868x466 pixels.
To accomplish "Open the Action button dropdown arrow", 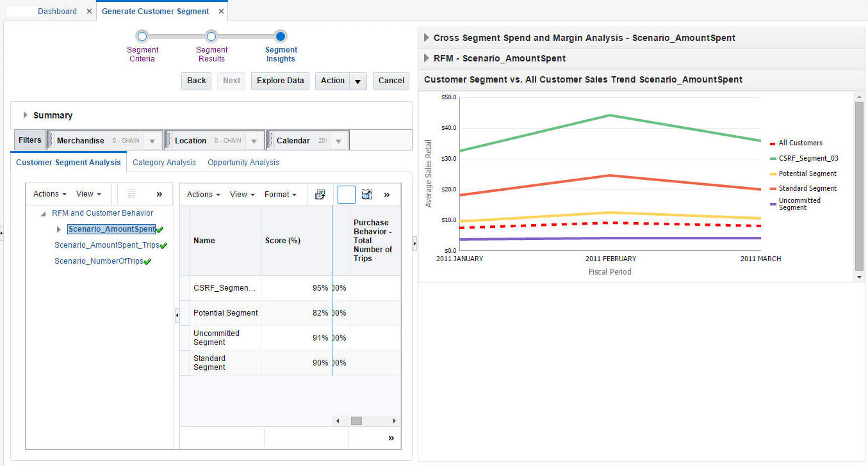I will (357, 81).
